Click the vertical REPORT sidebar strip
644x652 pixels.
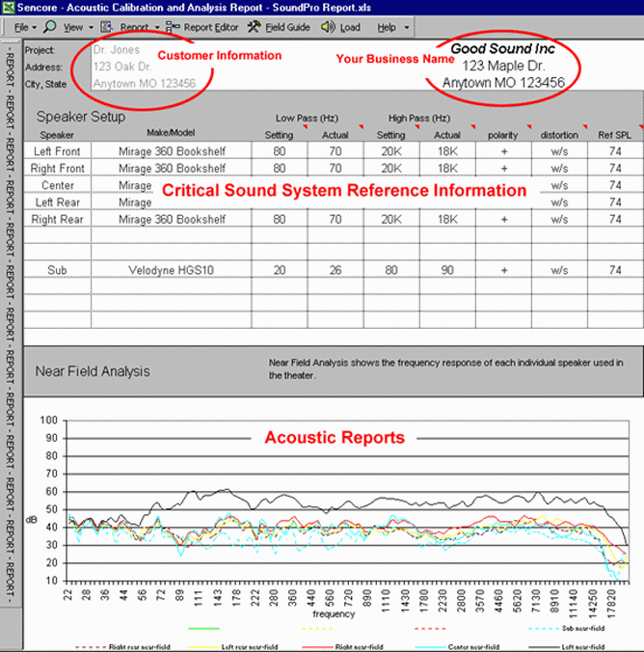pyautogui.click(x=11, y=324)
